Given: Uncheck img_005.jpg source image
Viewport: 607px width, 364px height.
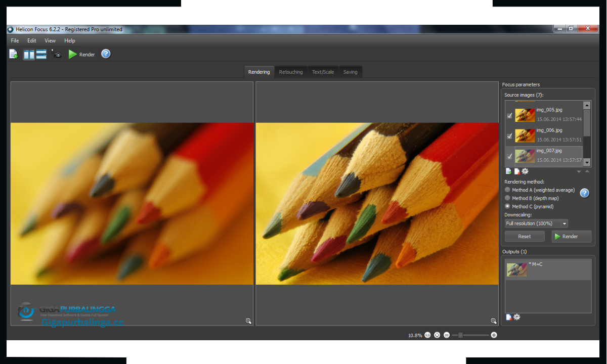Looking at the screenshot, I should [509, 116].
